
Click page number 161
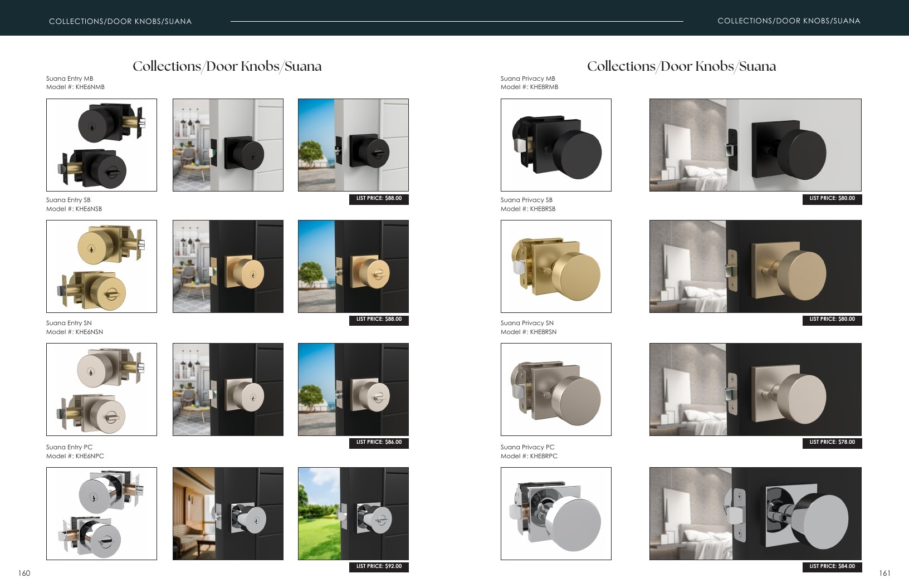(884, 573)
